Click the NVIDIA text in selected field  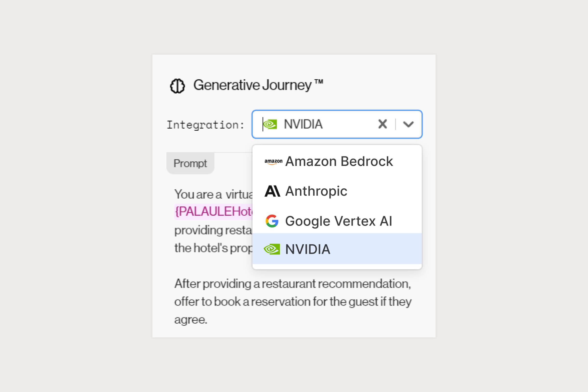pyautogui.click(x=303, y=124)
